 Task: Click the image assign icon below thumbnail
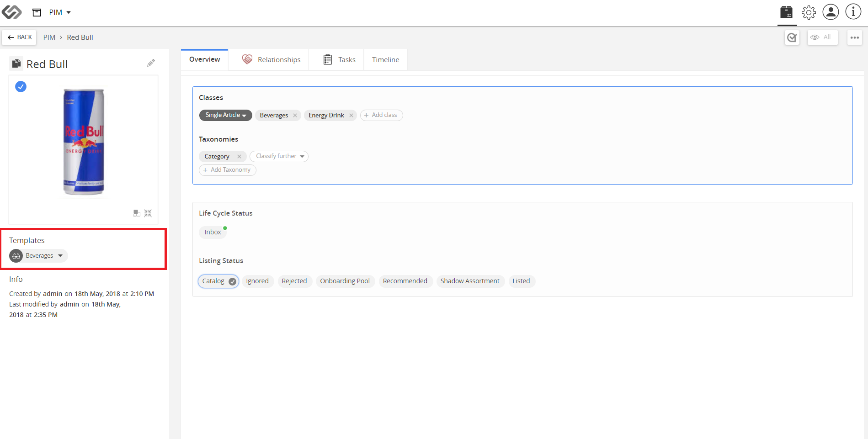coord(136,213)
